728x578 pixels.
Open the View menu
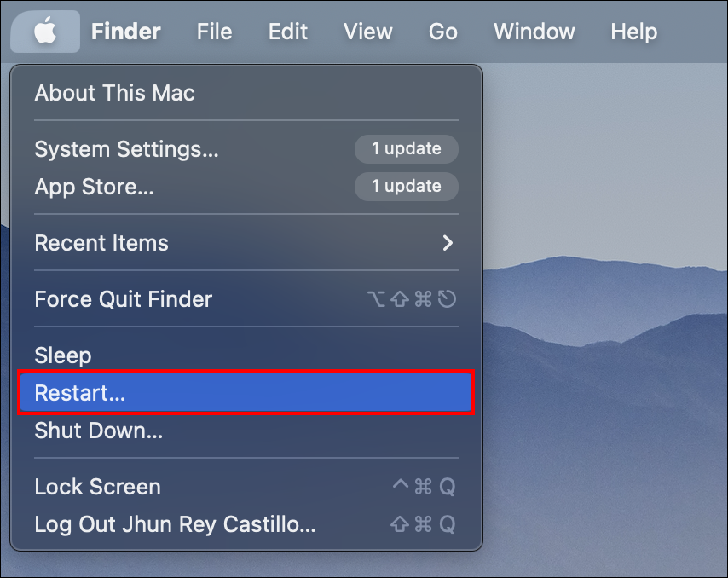367,32
